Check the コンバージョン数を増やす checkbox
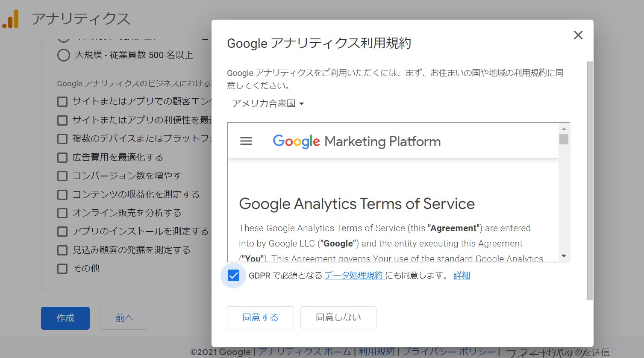Screen dimensions: 644x358 pos(62,176)
